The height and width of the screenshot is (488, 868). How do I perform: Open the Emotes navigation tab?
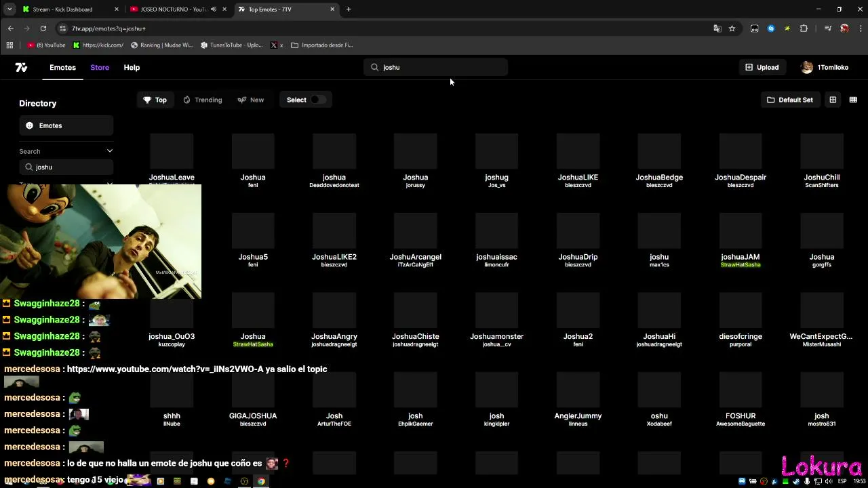62,67
